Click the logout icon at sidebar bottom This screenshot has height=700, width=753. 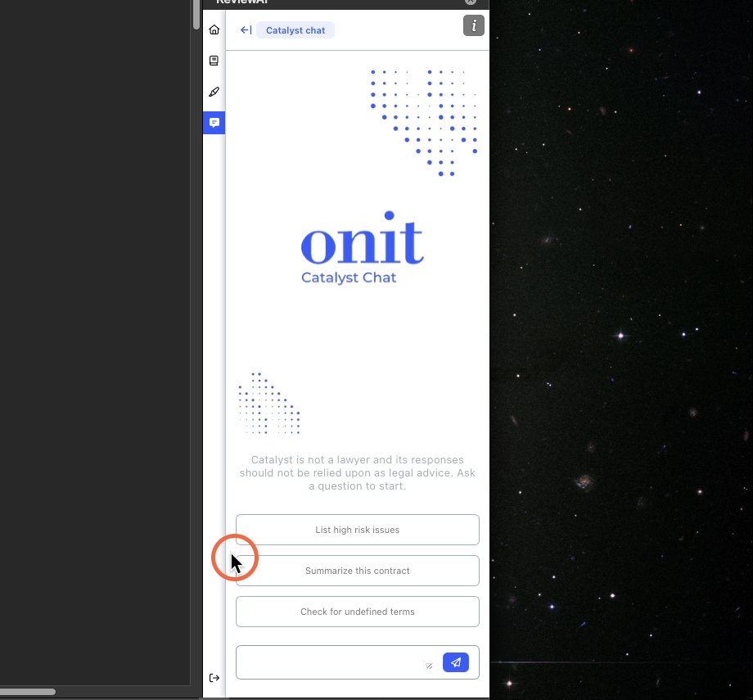(x=214, y=678)
